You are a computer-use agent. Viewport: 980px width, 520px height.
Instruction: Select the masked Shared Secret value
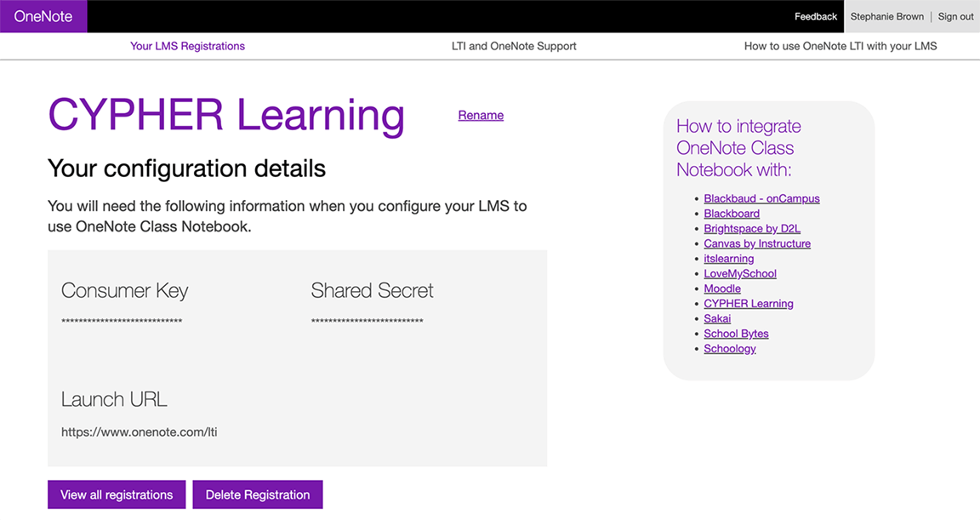367,321
